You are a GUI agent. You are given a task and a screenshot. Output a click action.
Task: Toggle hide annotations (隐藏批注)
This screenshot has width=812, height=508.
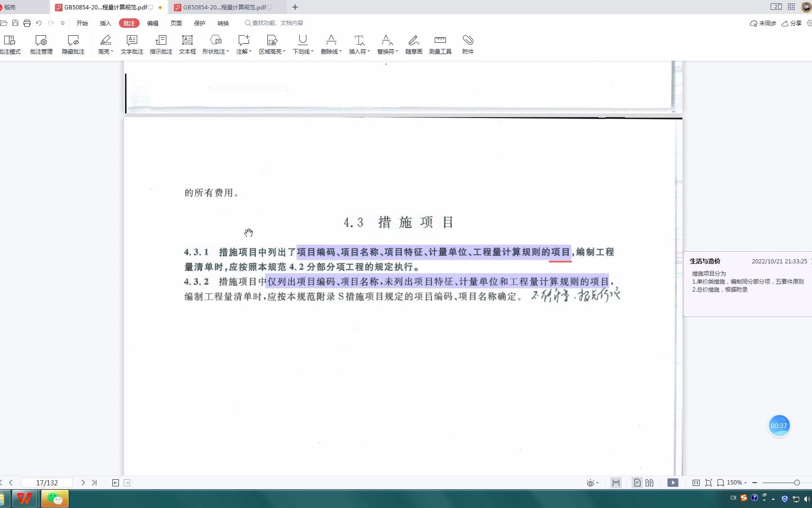(73, 45)
